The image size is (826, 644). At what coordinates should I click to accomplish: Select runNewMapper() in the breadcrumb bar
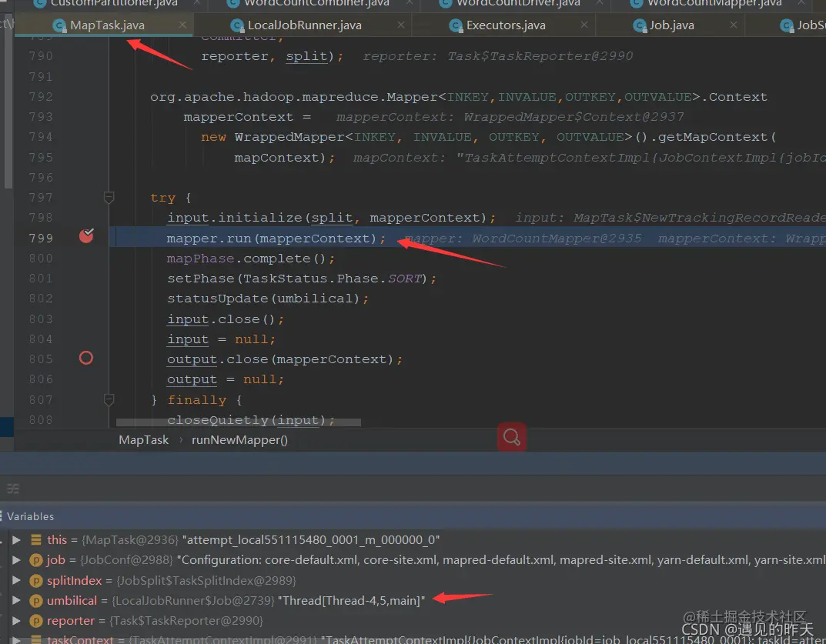click(239, 439)
